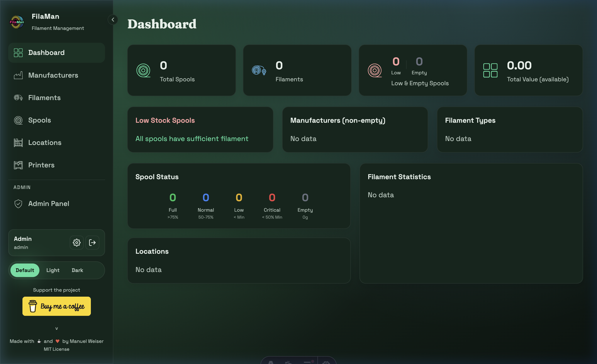Open the MIT License link
This screenshot has height=364, width=597.
click(56, 349)
